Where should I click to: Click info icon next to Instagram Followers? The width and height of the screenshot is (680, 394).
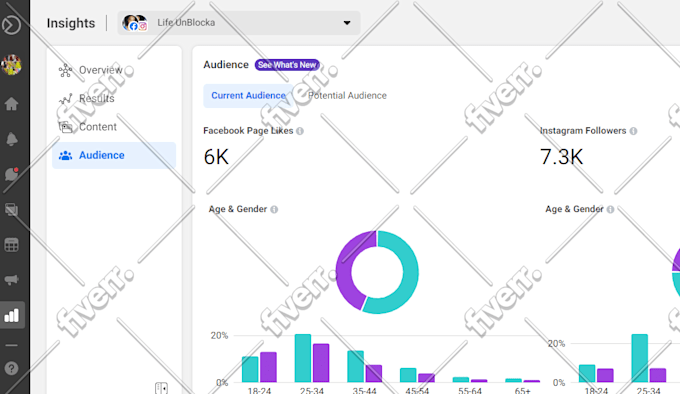click(x=633, y=131)
